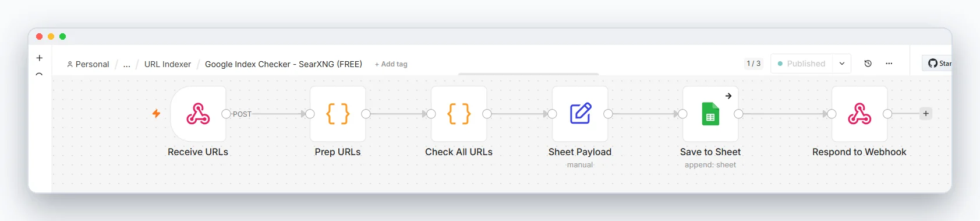Expand the Published dropdown chevron
The width and height of the screenshot is (980, 221).
(x=842, y=64)
